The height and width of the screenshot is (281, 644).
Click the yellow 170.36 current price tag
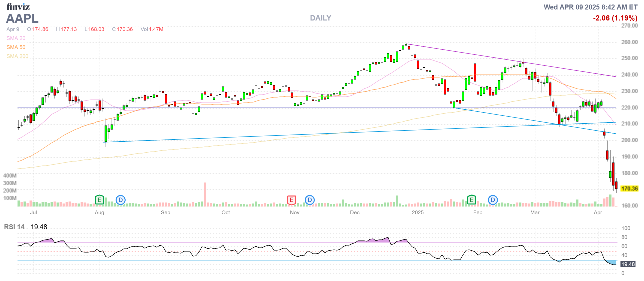coord(629,188)
